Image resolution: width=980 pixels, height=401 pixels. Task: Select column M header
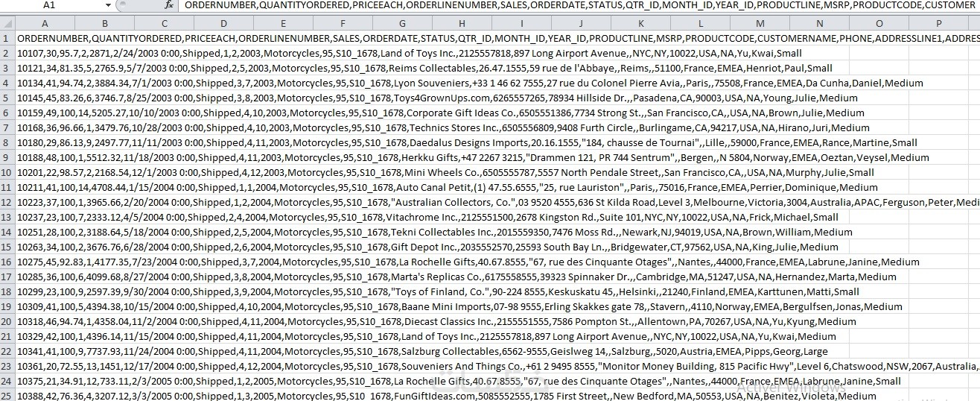click(759, 23)
